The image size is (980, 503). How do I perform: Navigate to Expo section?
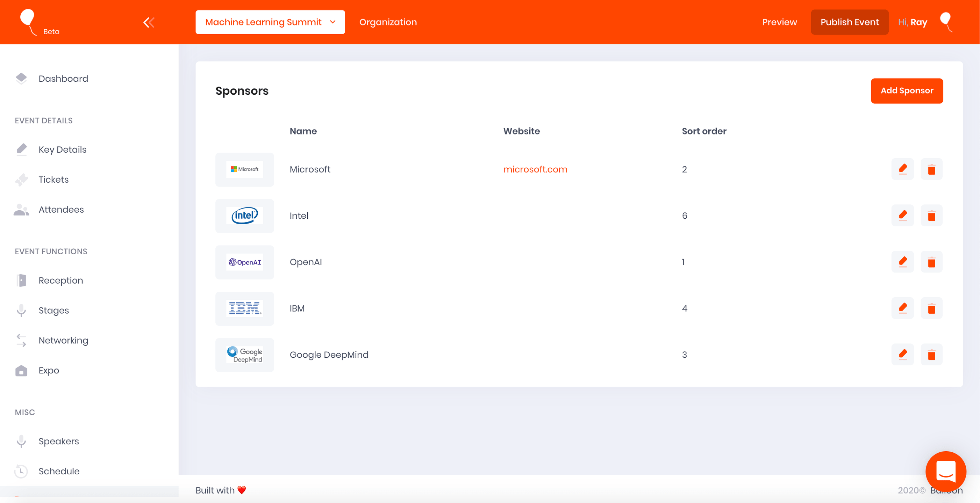click(x=49, y=370)
